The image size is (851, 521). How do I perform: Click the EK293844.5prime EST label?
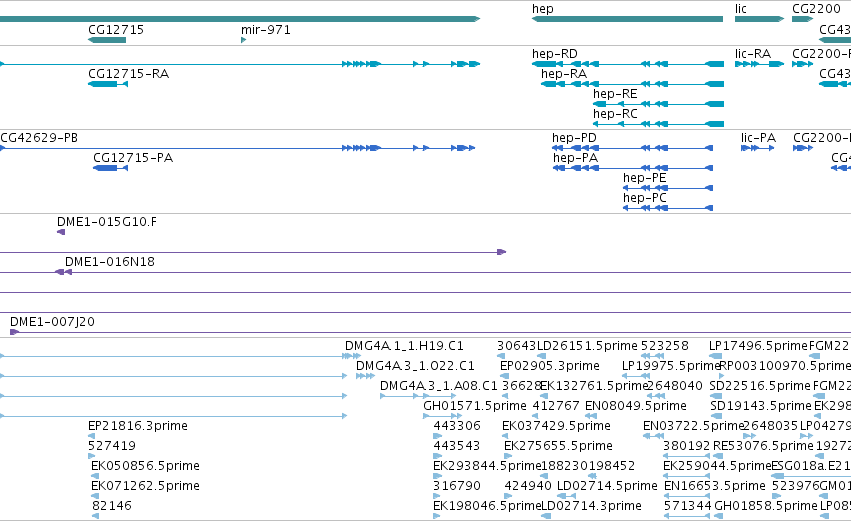pyautogui.click(x=487, y=466)
